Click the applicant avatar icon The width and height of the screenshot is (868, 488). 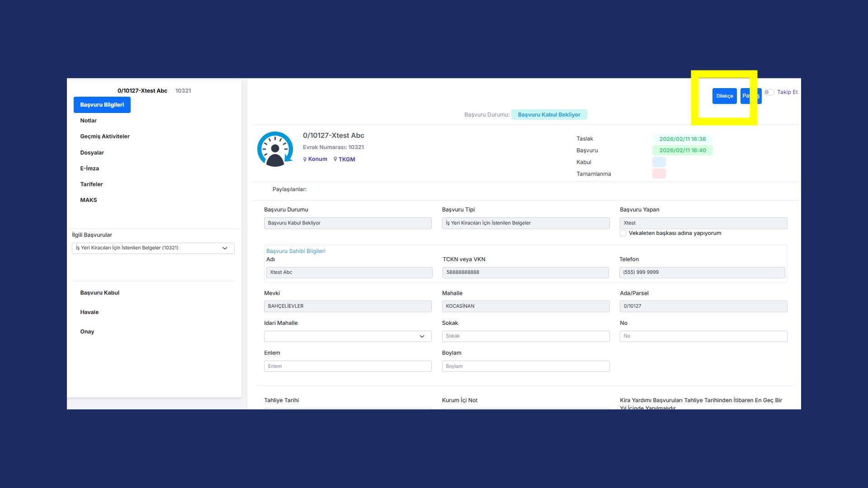click(275, 149)
